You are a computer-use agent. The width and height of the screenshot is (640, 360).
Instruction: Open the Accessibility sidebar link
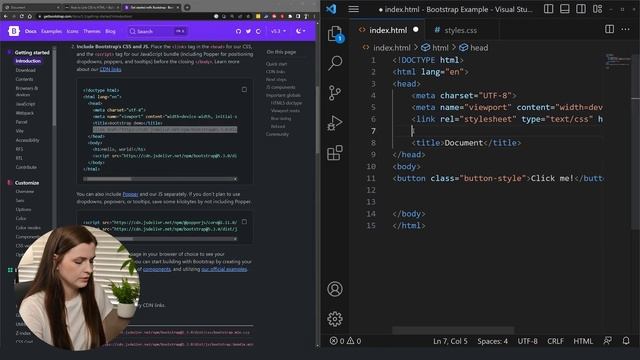point(27,140)
